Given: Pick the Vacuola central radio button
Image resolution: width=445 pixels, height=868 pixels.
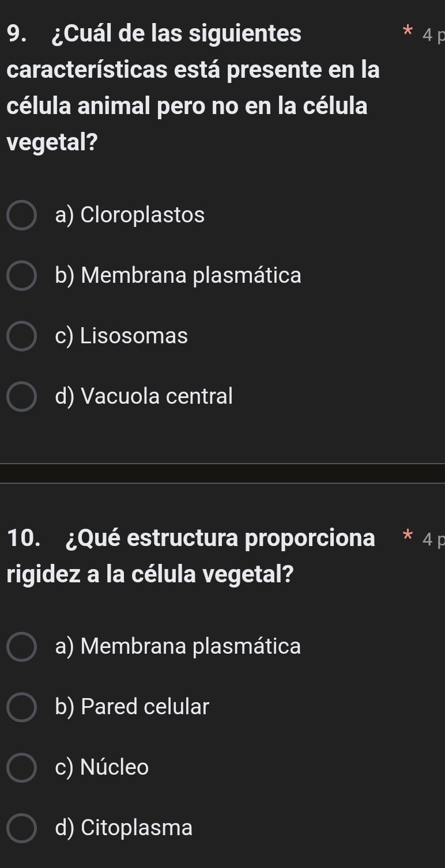Looking at the screenshot, I should pyautogui.click(x=22, y=397).
